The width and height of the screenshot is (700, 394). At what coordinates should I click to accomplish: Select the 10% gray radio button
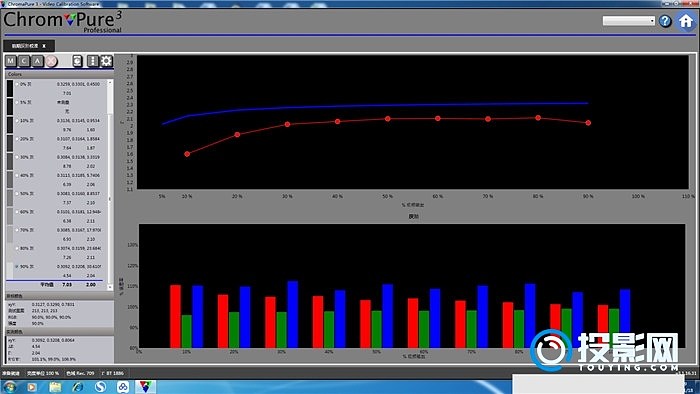point(17,120)
